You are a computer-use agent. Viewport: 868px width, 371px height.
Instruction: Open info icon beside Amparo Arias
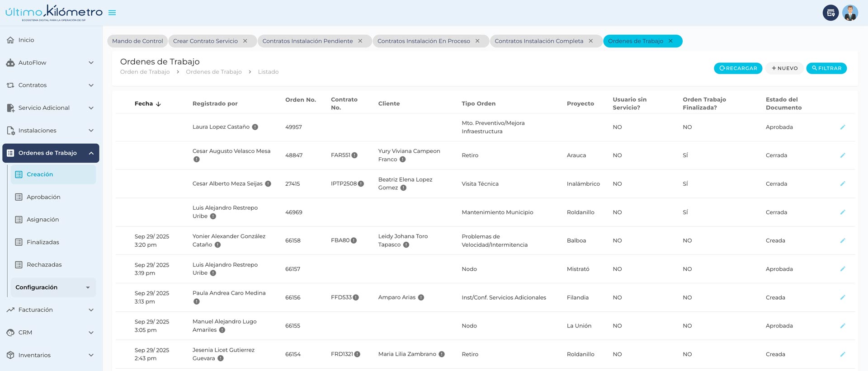click(x=421, y=298)
